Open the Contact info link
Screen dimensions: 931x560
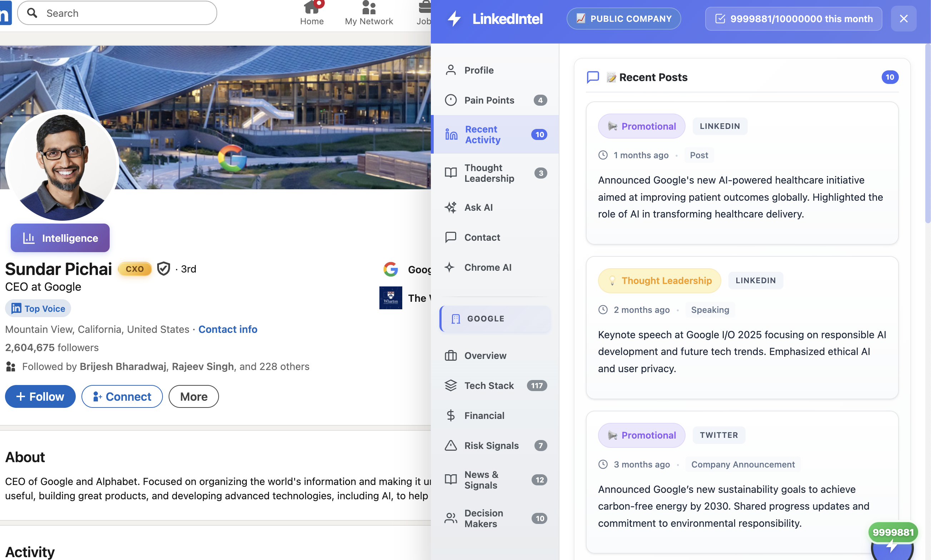click(x=228, y=329)
